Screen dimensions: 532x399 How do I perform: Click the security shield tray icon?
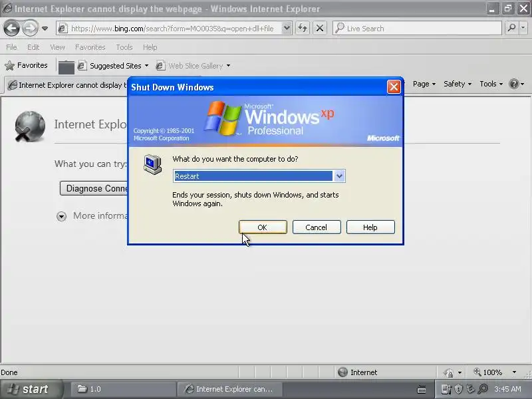(x=459, y=389)
